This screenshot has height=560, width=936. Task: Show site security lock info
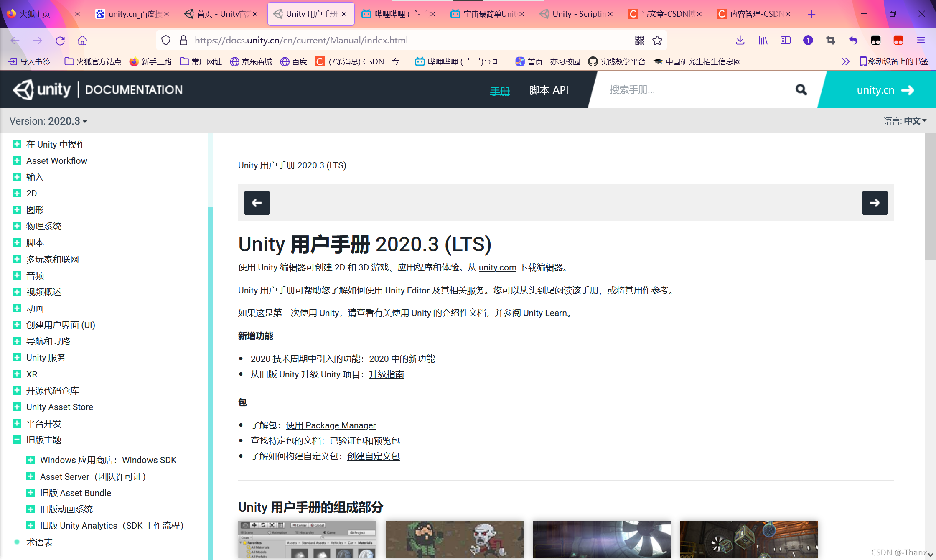point(183,41)
